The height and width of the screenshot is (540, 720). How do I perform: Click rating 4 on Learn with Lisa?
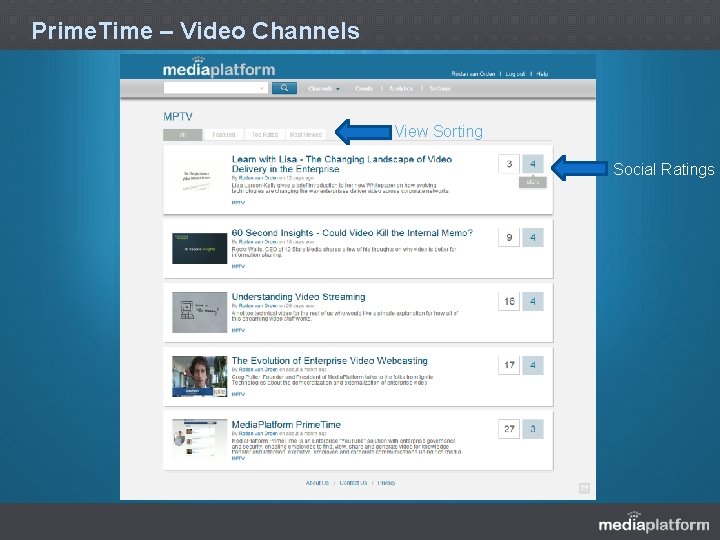pyautogui.click(x=533, y=164)
